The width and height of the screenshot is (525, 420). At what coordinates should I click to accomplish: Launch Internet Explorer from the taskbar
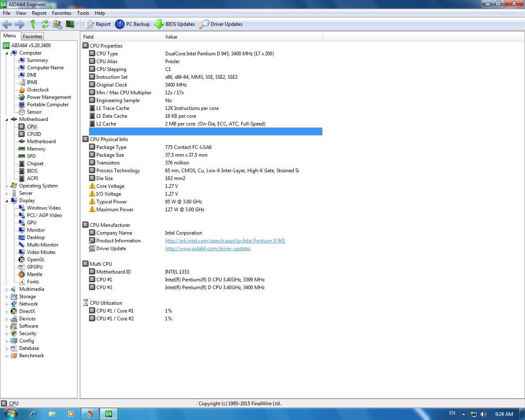coord(34,414)
